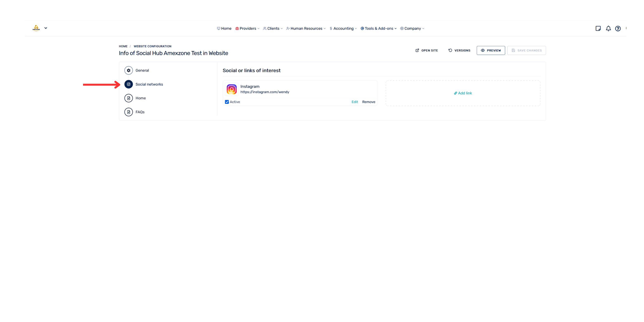Click the PREVIEW button
The height and width of the screenshot is (322, 644).
point(491,50)
